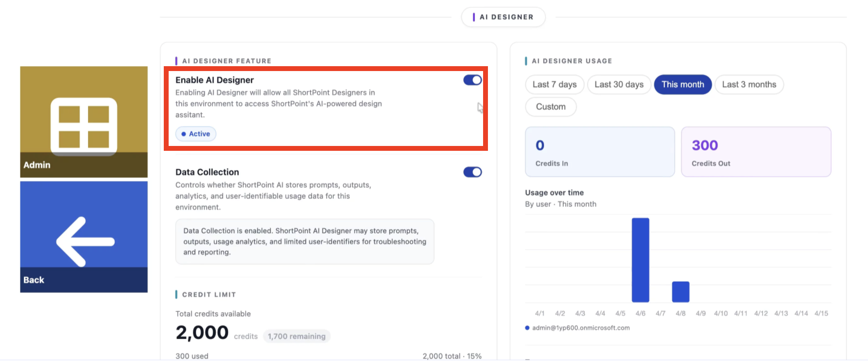Click the Enable AI Designer title
Image resolution: width=868 pixels, height=361 pixels.
(214, 80)
